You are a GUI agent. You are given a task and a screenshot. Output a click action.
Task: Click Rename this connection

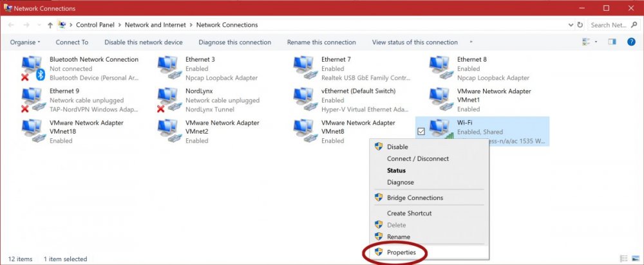tap(321, 42)
